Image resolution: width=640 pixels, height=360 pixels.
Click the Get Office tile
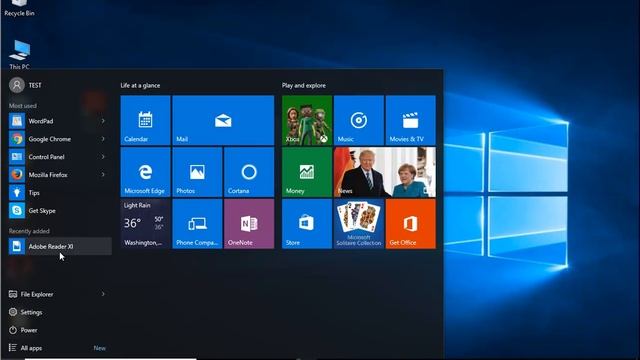[x=411, y=224]
